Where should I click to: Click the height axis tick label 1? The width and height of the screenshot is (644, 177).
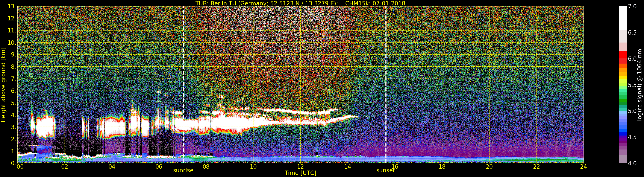click(13, 151)
